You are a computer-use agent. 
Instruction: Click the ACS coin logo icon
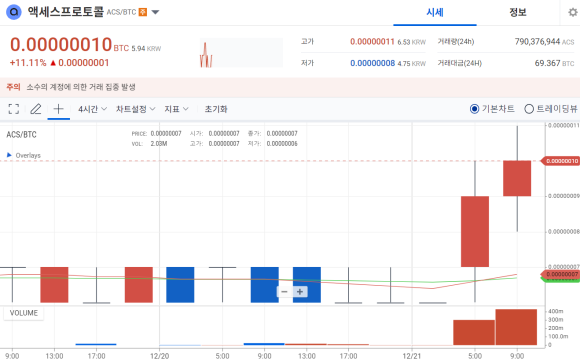[14, 12]
